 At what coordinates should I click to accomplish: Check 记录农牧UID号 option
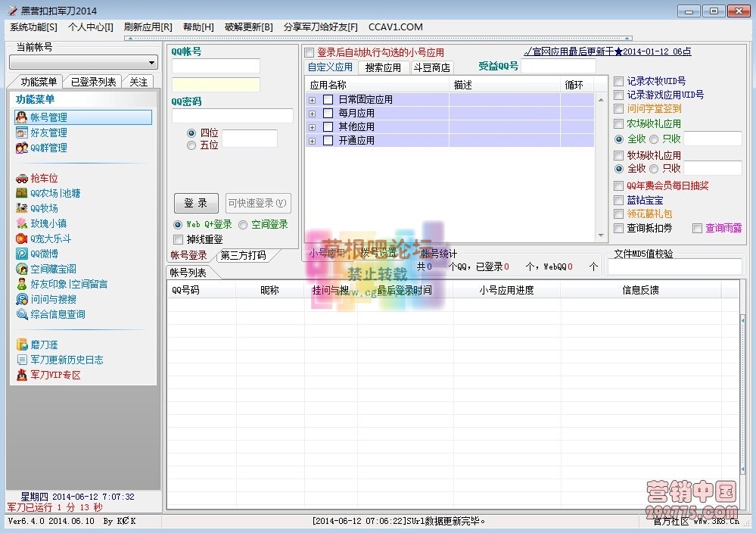coord(619,81)
